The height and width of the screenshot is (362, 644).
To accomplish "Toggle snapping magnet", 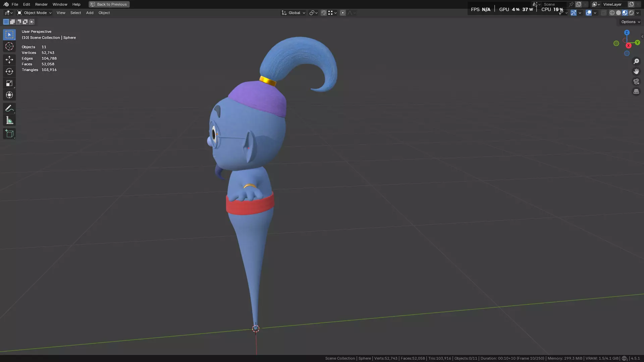I will pos(324,13).
